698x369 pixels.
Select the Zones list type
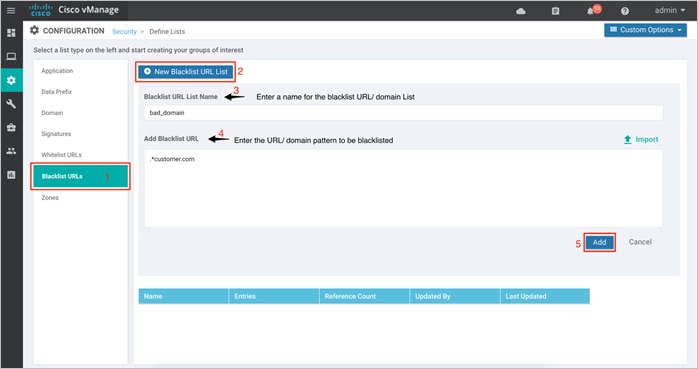click(50, 198)
